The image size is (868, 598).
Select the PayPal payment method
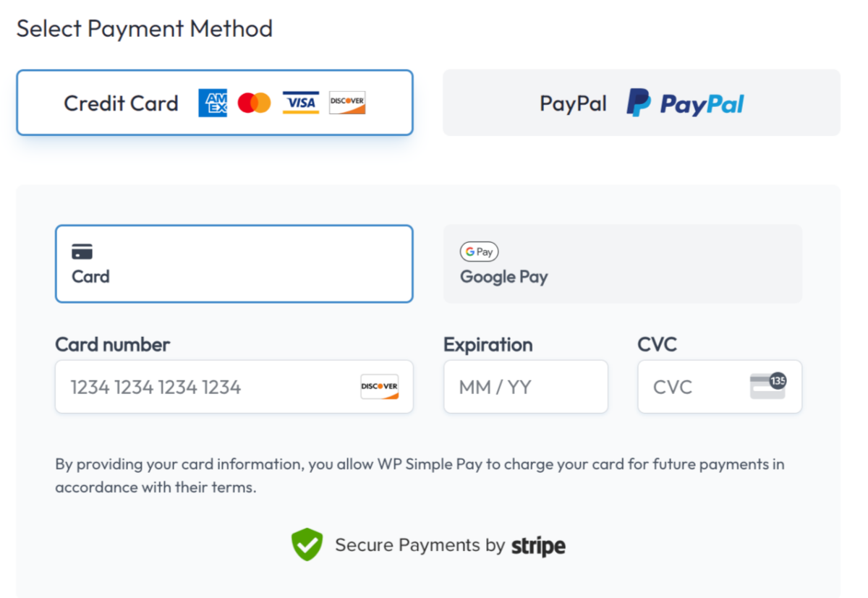tap(641, 103)
